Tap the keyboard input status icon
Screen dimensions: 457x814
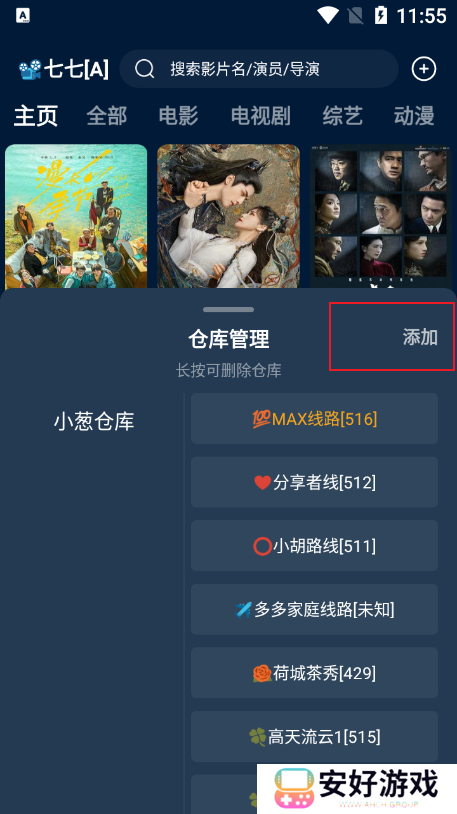click(23, 16)
